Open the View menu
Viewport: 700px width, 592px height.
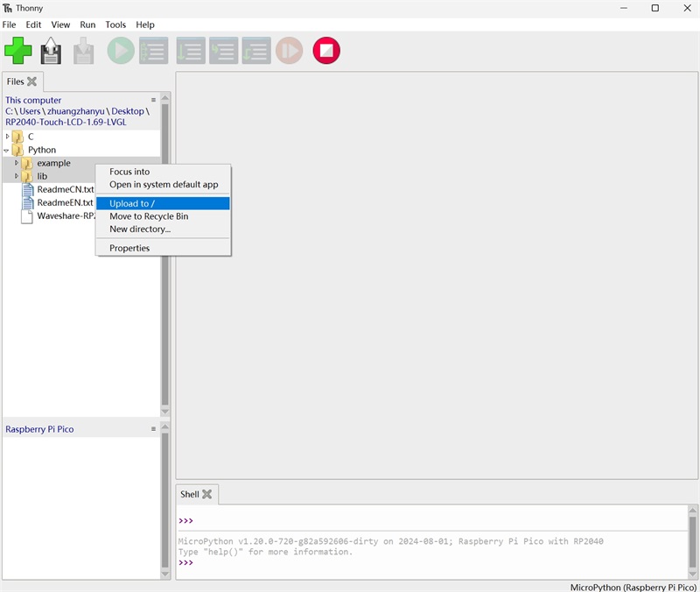[x=60, y=25]
